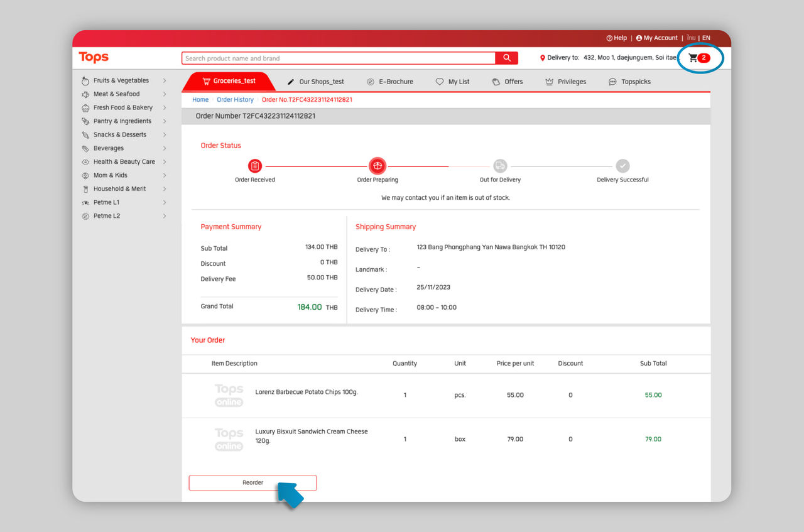Click the Health & Beauty Care icon
This screenshot has height=532, width=804.
pos(86,161)
